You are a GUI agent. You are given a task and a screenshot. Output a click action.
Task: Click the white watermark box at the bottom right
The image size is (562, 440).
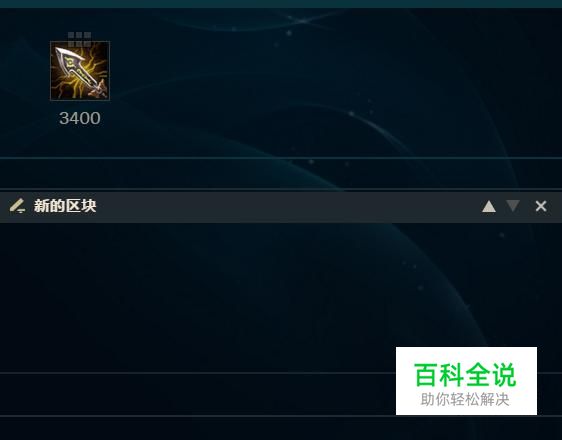coord(466,381)
